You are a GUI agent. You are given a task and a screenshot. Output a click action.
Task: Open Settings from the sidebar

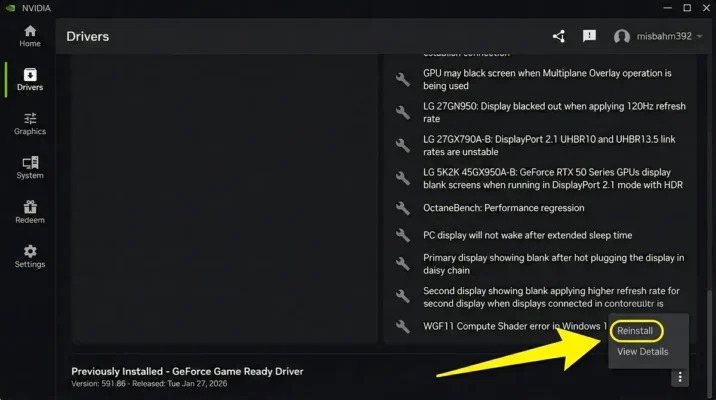(x=30, y=256)
